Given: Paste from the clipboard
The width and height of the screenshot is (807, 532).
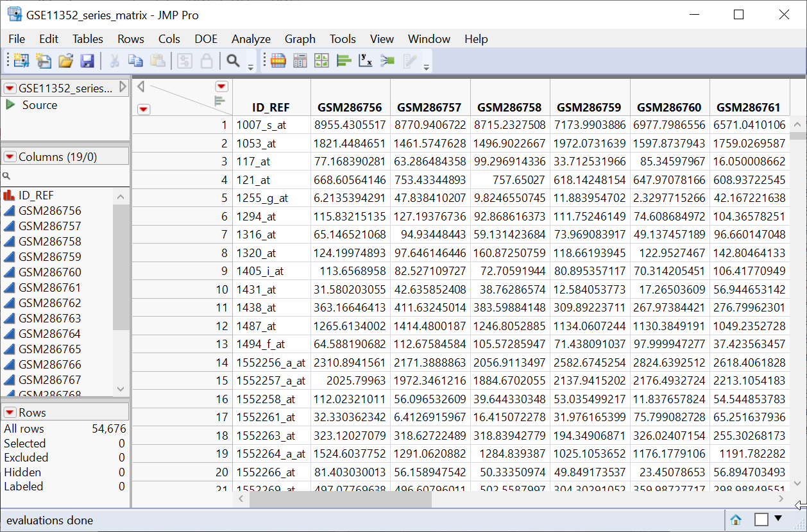Looking at the screenshot, I should pos(157,60).
